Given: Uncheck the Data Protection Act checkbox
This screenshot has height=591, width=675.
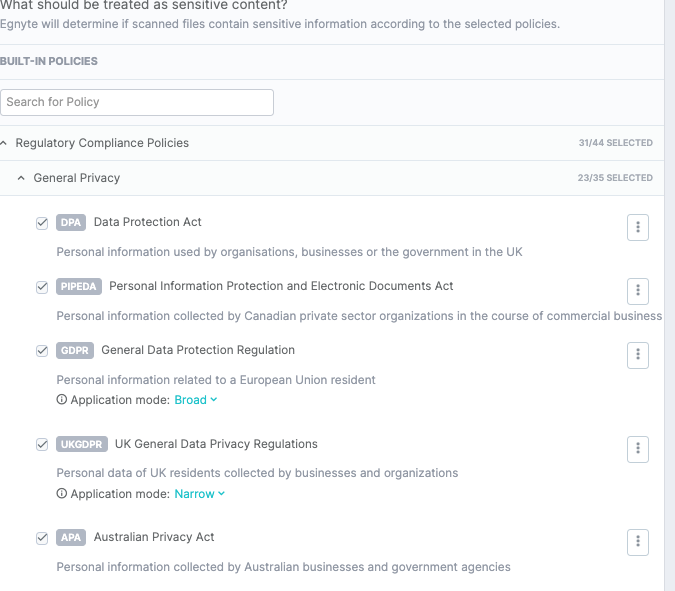Looking at the screenshot, I should [x=42, y=223].
